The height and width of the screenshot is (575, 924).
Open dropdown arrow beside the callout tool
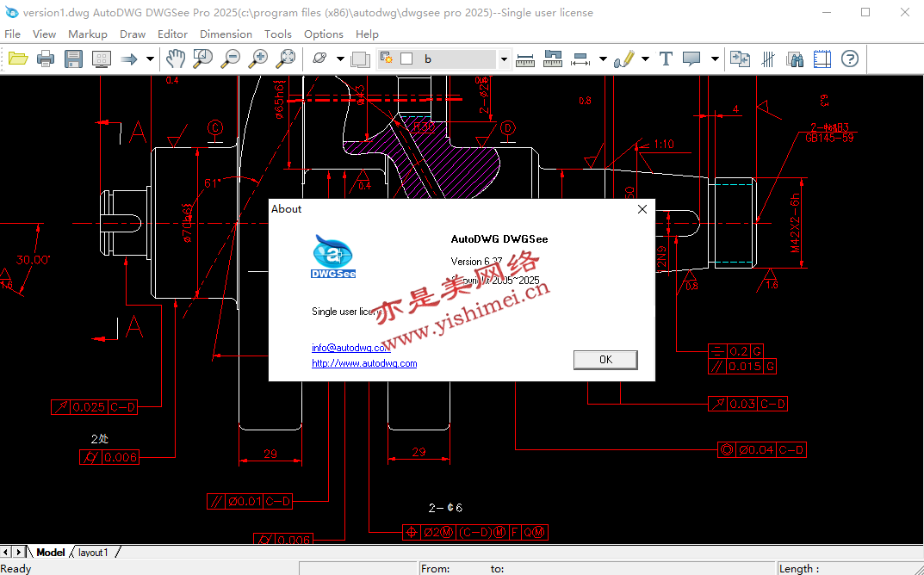[715, 59]
